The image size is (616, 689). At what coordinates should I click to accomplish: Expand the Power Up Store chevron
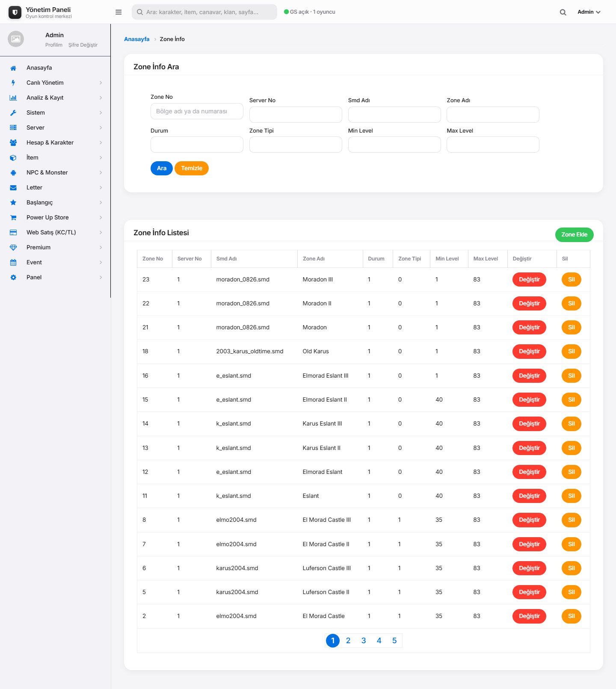click(101, 218)
